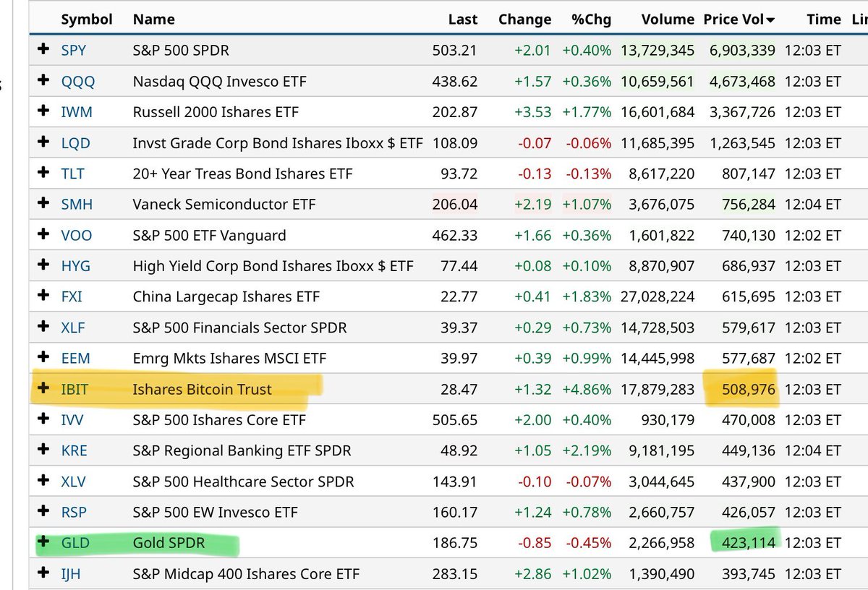
Task: Open the EEM symbol link
Action: (x=75, y=359)
